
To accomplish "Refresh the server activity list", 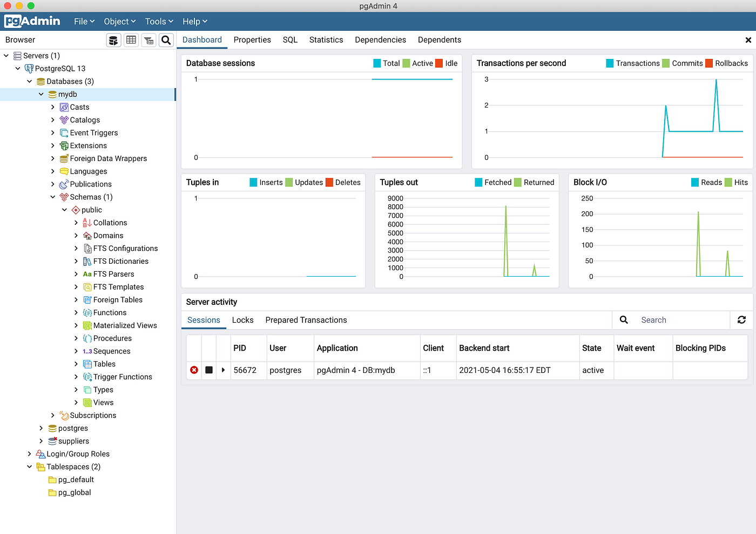I will coord(741,320).
